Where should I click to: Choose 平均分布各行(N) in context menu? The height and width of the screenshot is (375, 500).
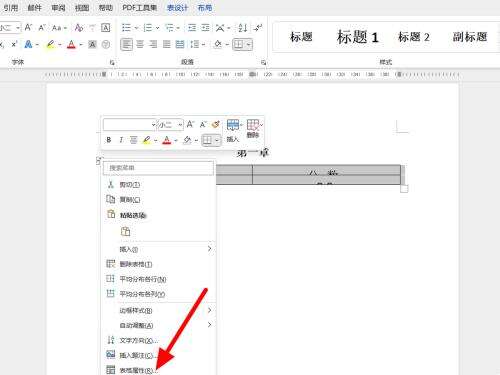pyautogui.click(x=158, y=279)
